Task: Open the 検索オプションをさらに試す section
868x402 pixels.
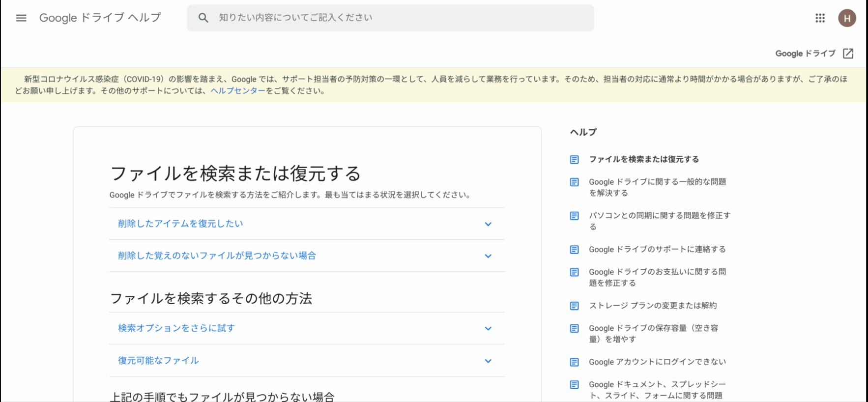Action: [x=307, y=328]
